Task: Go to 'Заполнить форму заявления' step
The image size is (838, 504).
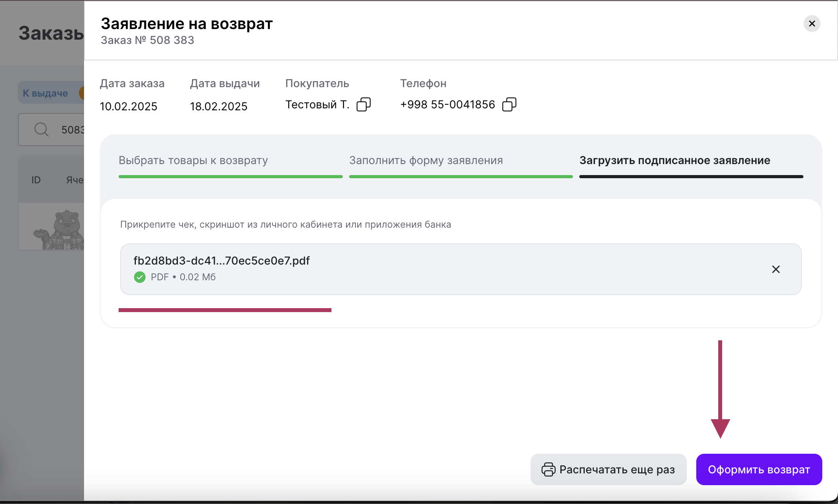Action: pyautogui.click(x=426, y=161)
